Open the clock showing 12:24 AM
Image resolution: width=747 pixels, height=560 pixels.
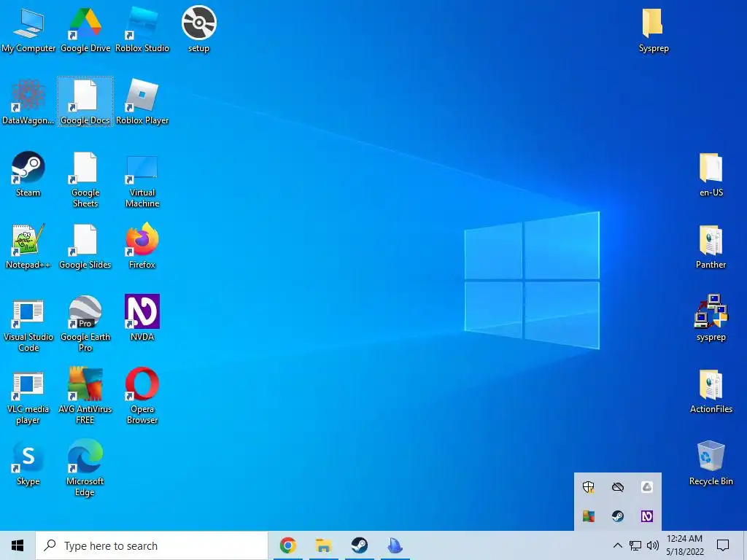684,545
